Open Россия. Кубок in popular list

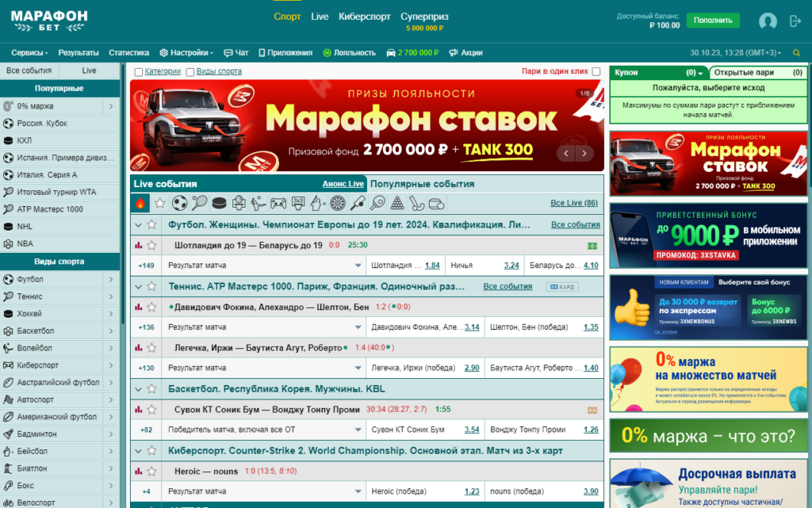[x=59, y=123]
